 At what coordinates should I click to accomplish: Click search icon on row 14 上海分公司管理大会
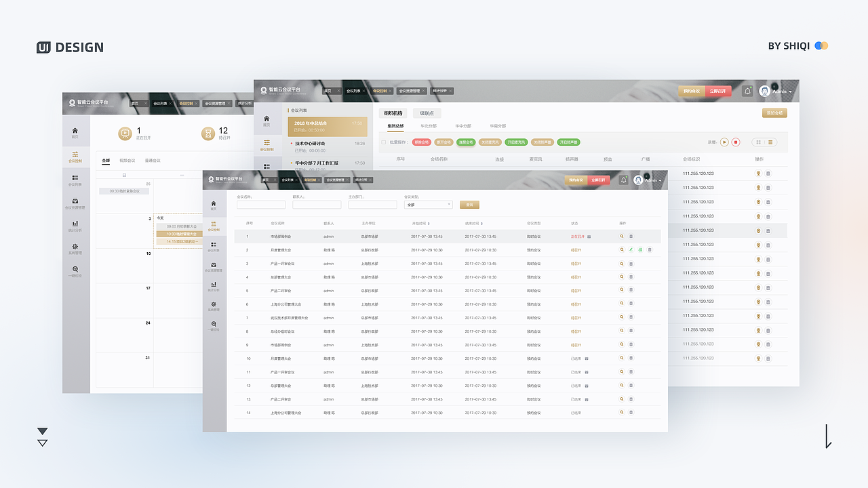(x=622, y=413)
